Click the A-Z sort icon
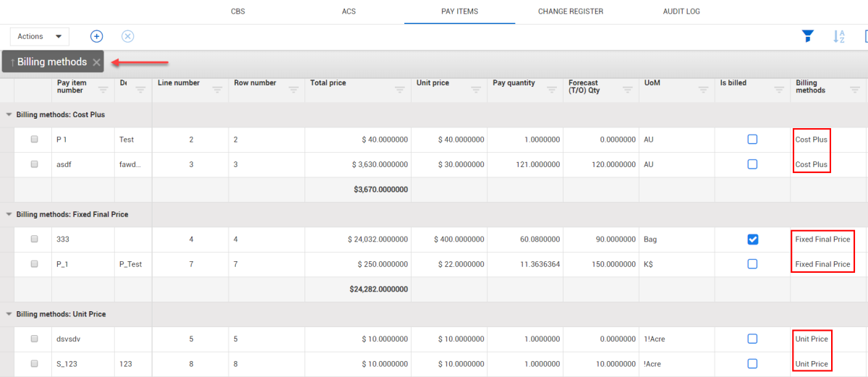The height and width of the screenshot is (377, 868). (x=839, y=36)
